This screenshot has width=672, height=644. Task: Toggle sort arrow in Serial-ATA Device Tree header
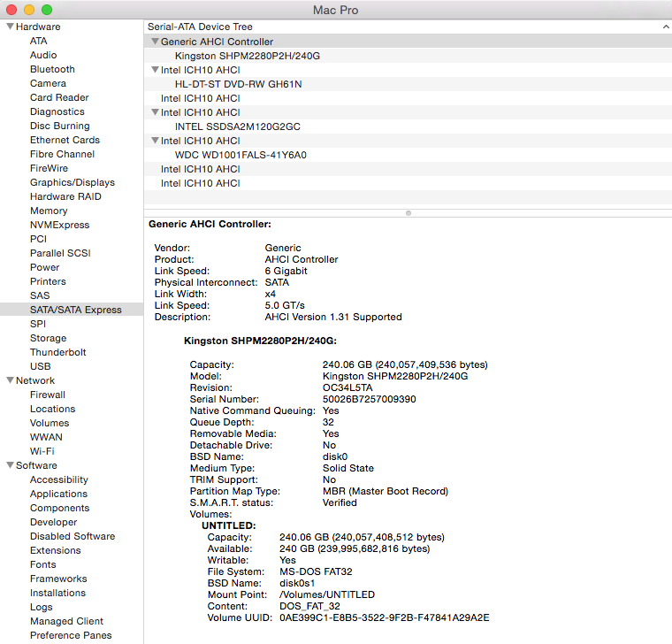click(666, 27)
